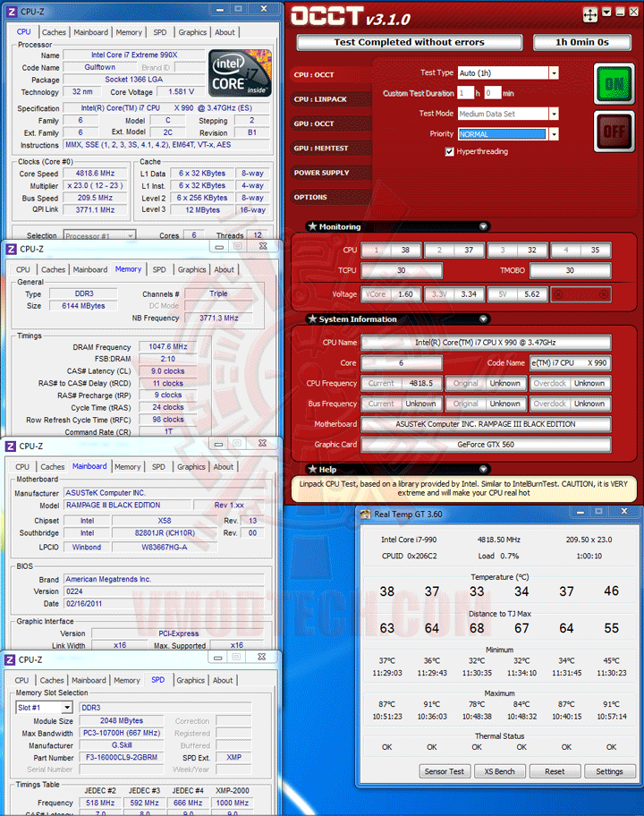Click the OCCT move-window crosshair icon

pyautogui.click(x=590, y=14)
